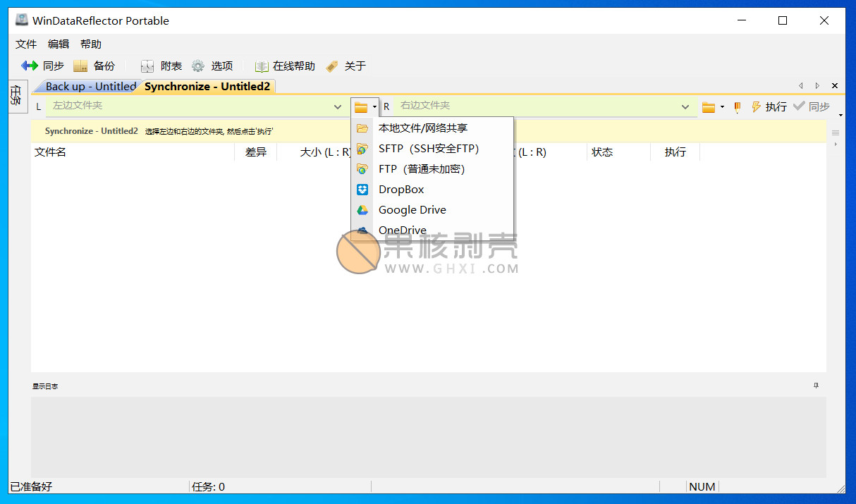856x504 pixels.
Task: Choose Google Drive from folder menu
Action: pyautogui.click(x=412, y=209)
